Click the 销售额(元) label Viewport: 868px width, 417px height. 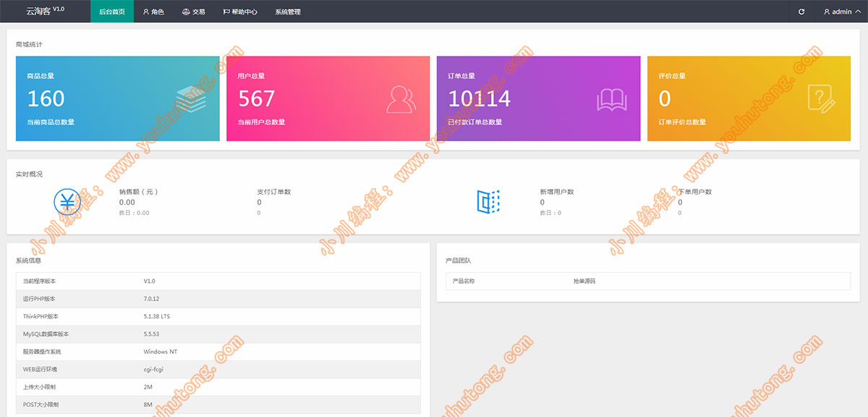(x=139, y=192)
